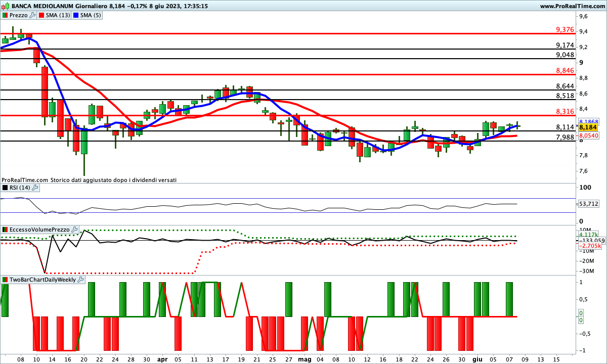
Task: Click the 9,376 resistance level label
Action: (565, 30)
